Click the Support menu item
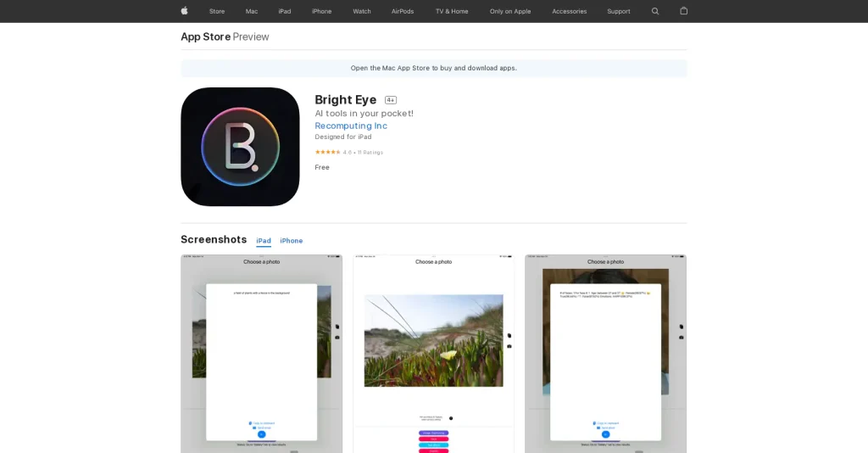The width and height of the screenshot is (868, 453). (x=619, y=11)
